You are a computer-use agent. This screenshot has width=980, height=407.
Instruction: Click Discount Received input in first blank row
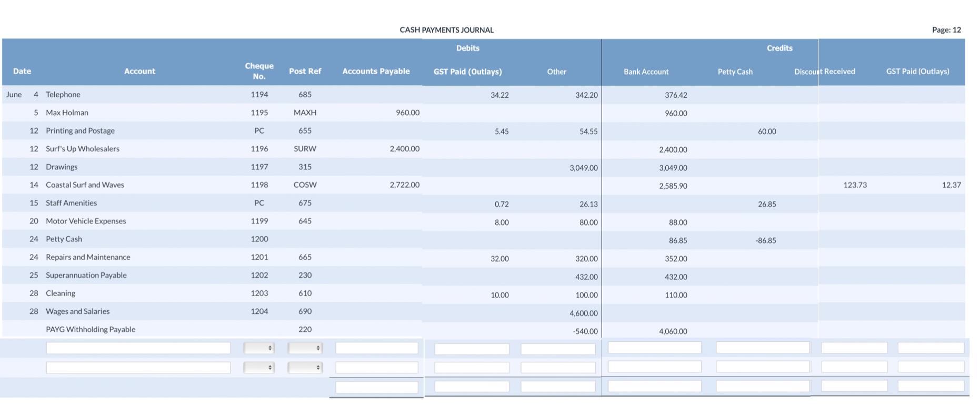[854, 348]
